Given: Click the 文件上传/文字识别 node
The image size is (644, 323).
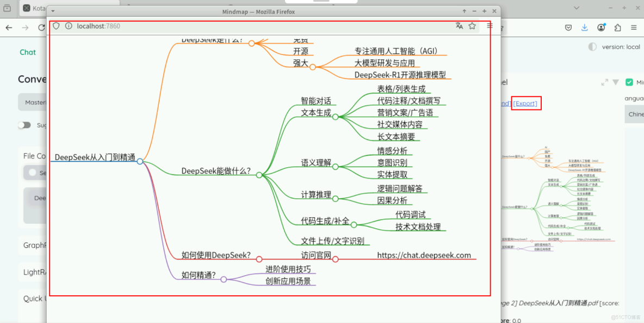Looking at the screenshot, I should [x=332, y=241].
